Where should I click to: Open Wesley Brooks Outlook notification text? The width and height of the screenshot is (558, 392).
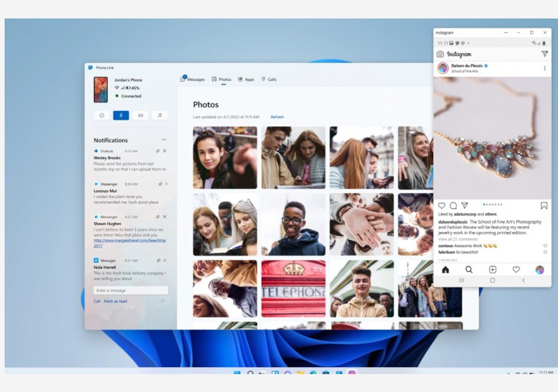coord(130,166)
